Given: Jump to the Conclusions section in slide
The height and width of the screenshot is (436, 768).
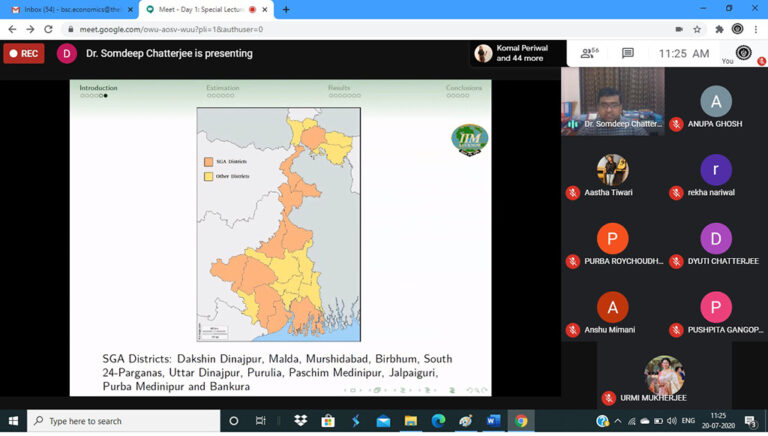Looking at the screenshot, I should click(x=463, y=88).
